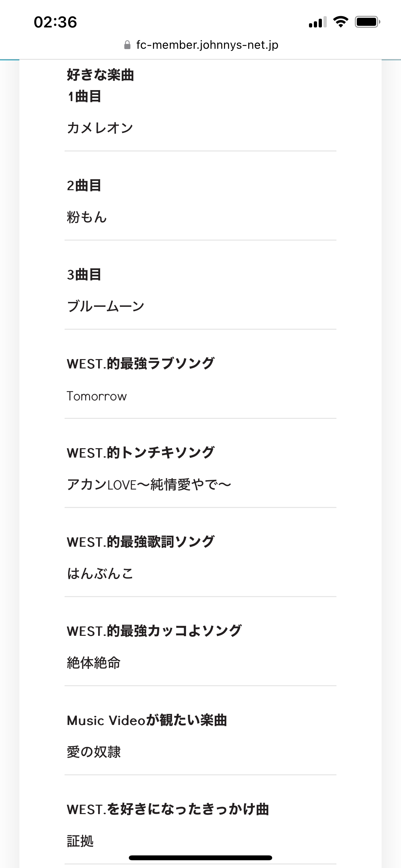Tap the Tomorrow answer text
Image resolution: width=401 pixels, height=868 pixels.
[97, 396]
